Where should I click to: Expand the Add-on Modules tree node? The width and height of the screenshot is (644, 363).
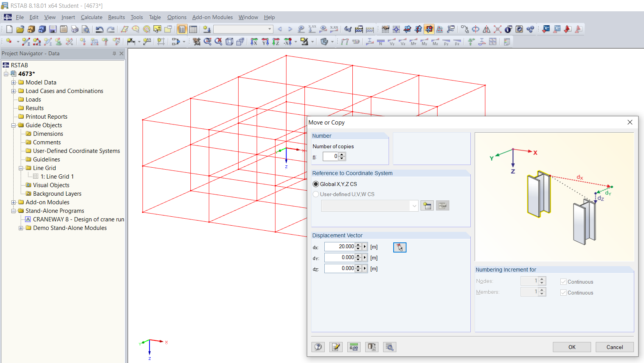point(14,202)
